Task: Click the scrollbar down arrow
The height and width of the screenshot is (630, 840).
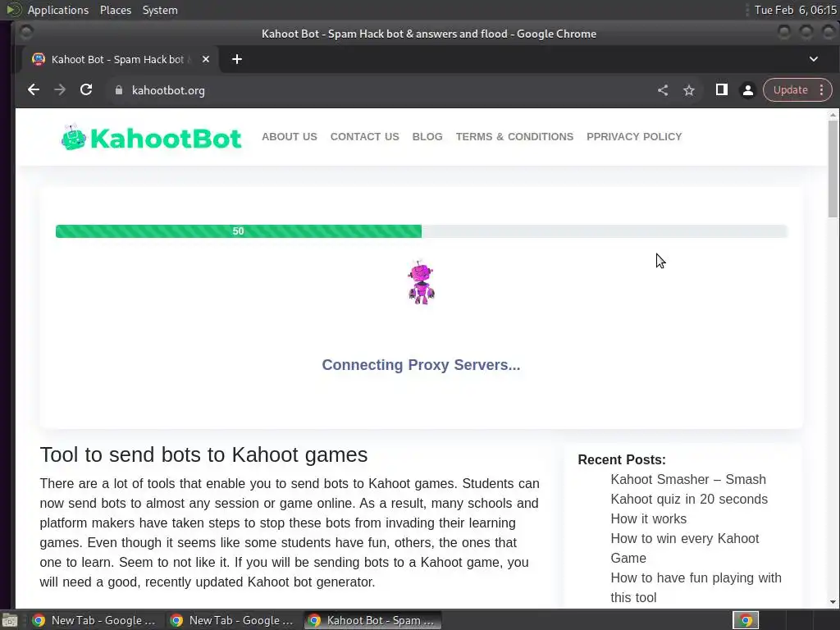Action: 833,602
